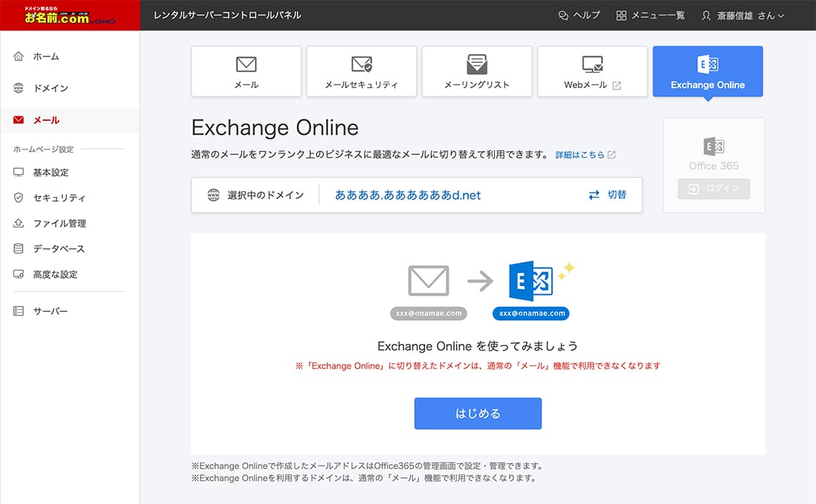The height and width of the screenshot is (504, 816).
Task: Open the メーリングリスト tab
Action: (x=477, y=72)
